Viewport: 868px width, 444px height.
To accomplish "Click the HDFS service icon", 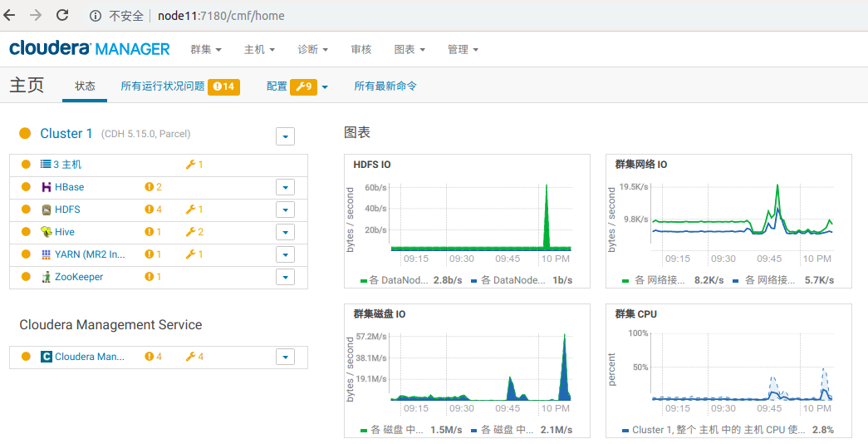I will click(x=47, y=210).
